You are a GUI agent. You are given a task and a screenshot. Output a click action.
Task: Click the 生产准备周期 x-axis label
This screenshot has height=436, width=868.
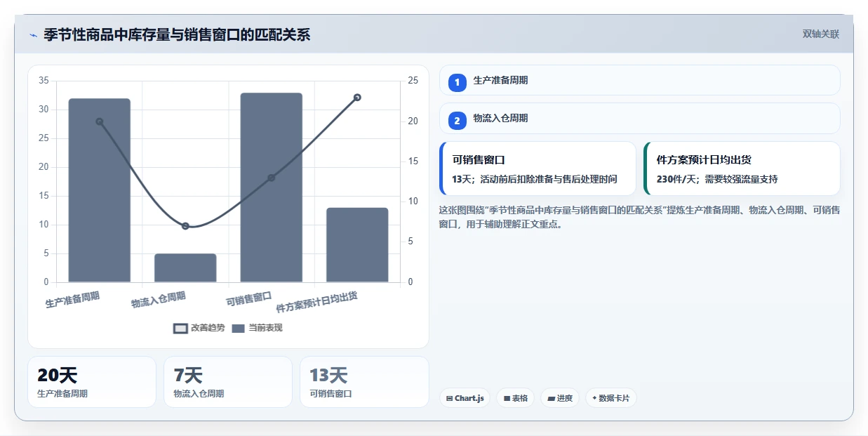pyautogui.click(x=72, y=300)
